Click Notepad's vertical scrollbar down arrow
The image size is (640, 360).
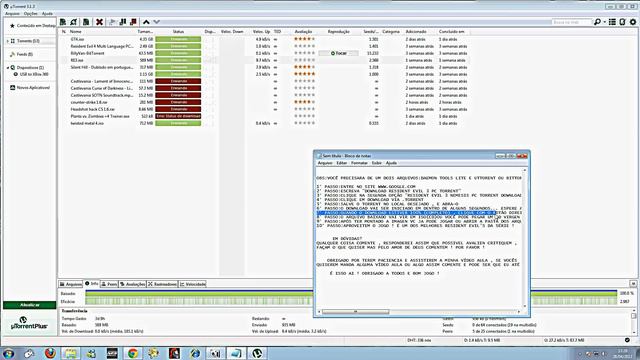click(525, 306)
